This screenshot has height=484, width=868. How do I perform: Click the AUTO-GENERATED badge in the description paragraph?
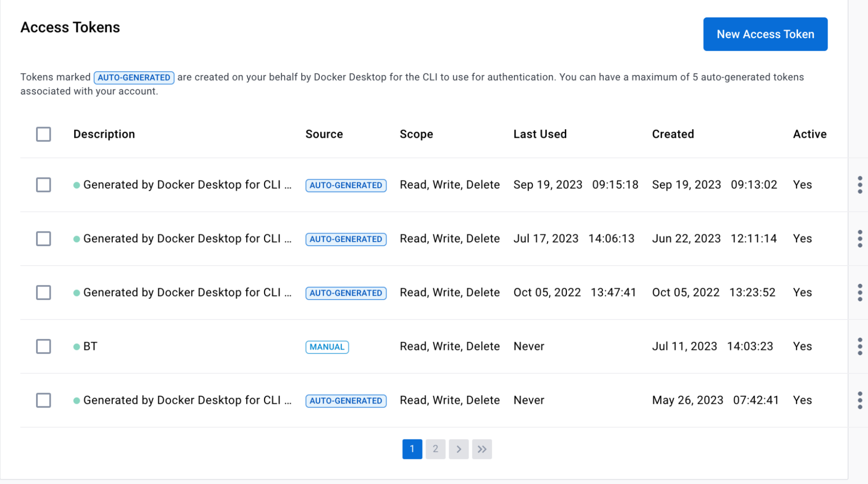tap(134, 77)
